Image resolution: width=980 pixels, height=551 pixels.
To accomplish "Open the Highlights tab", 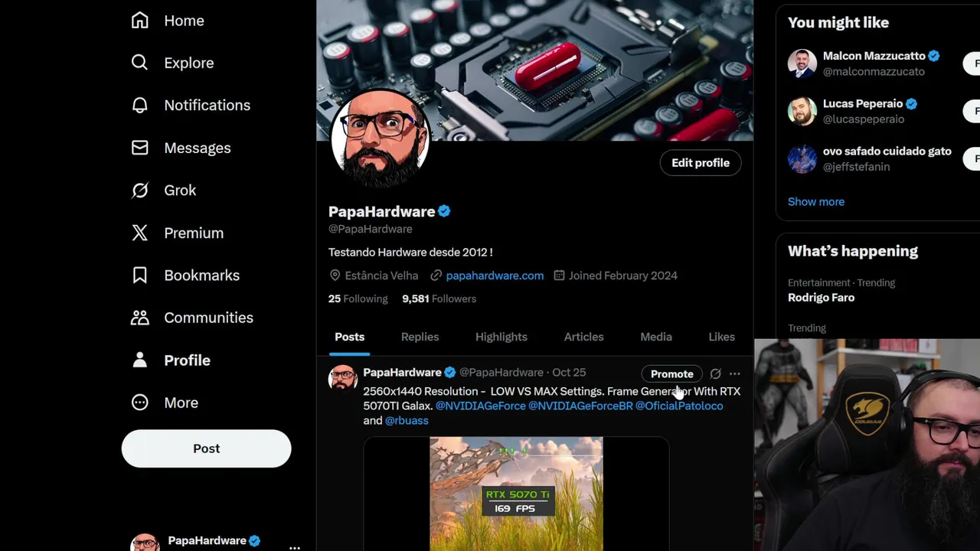I will coord(501,337).
